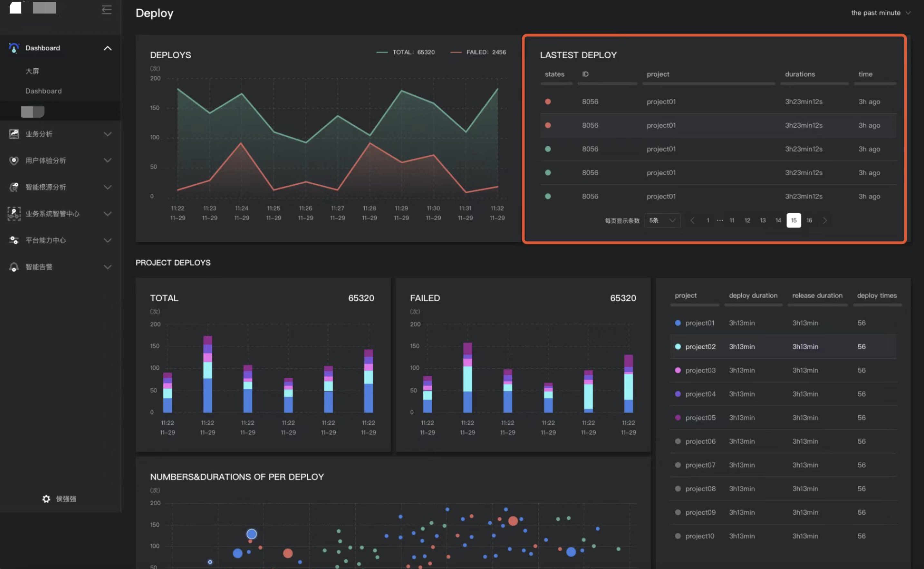
Task: Select the project10 row
Action: pyautogui.click(x=783, y=536)
